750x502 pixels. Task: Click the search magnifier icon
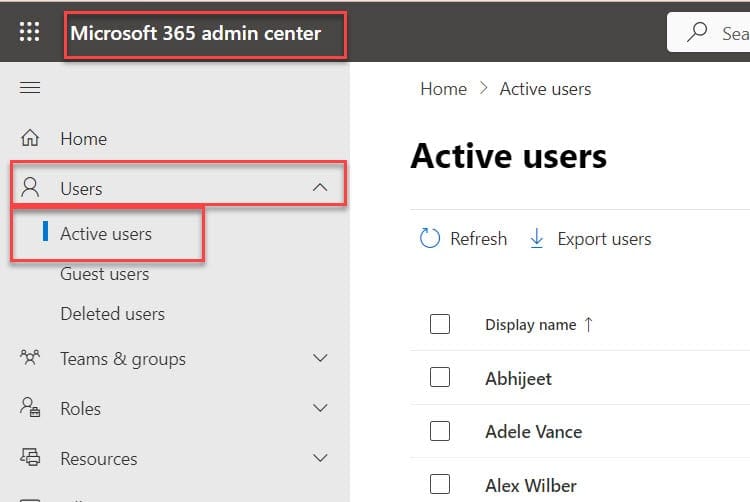697,32
